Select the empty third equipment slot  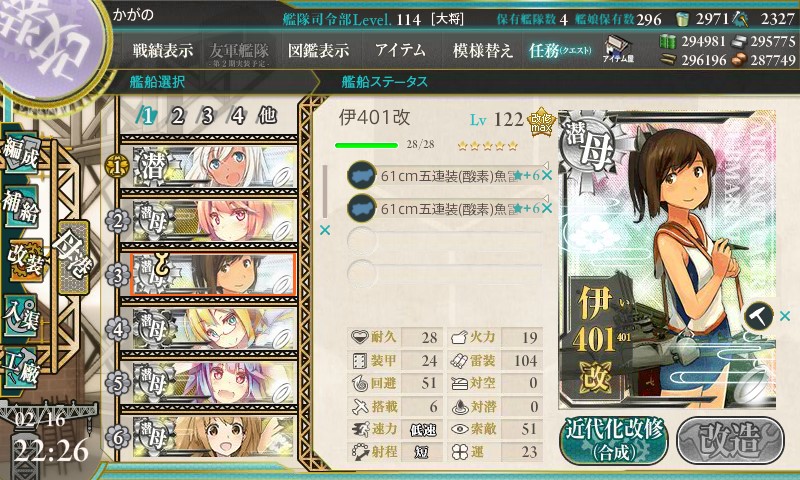[x=444, y=240]
